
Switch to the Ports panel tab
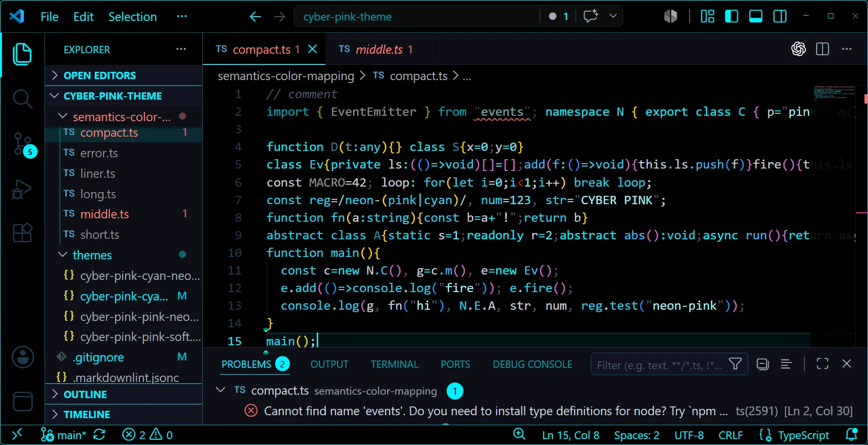(x=455, y=364)
